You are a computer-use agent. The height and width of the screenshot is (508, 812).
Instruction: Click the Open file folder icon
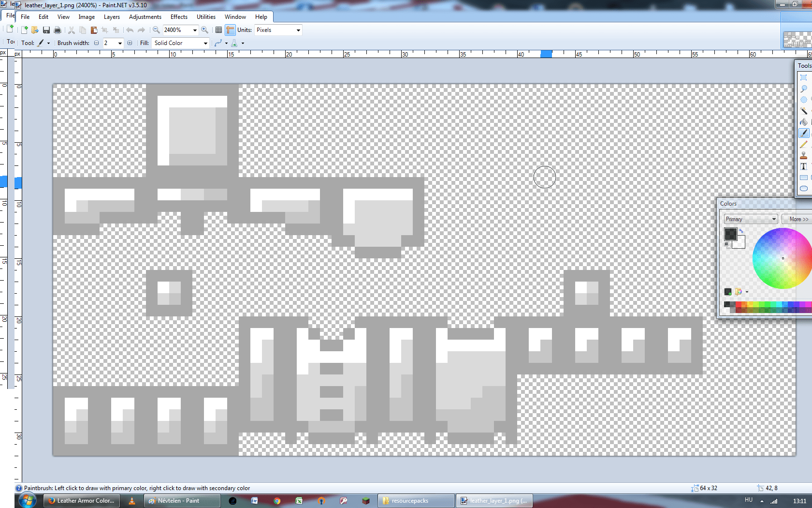tap(35, 30)
